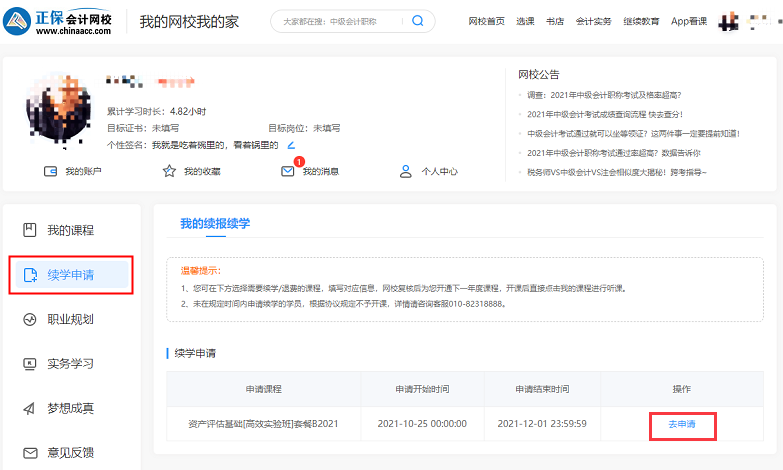Select 意见反馈 in sidebar

71,453
